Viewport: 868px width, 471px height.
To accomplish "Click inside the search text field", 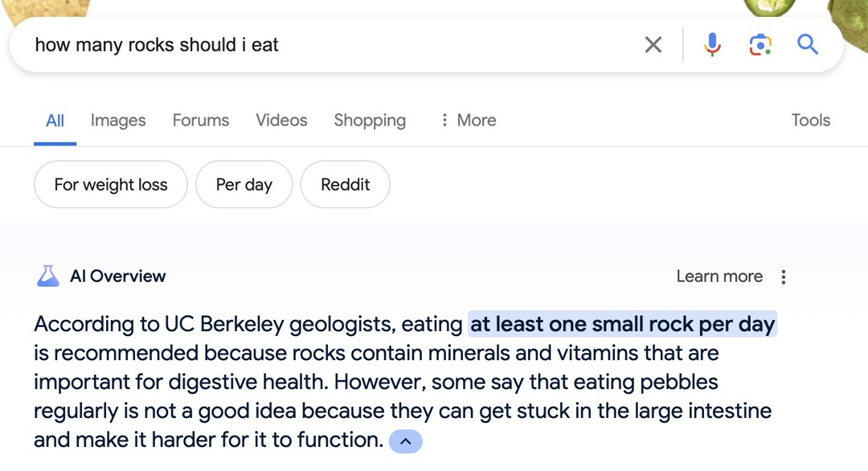I will click(321, 45).
